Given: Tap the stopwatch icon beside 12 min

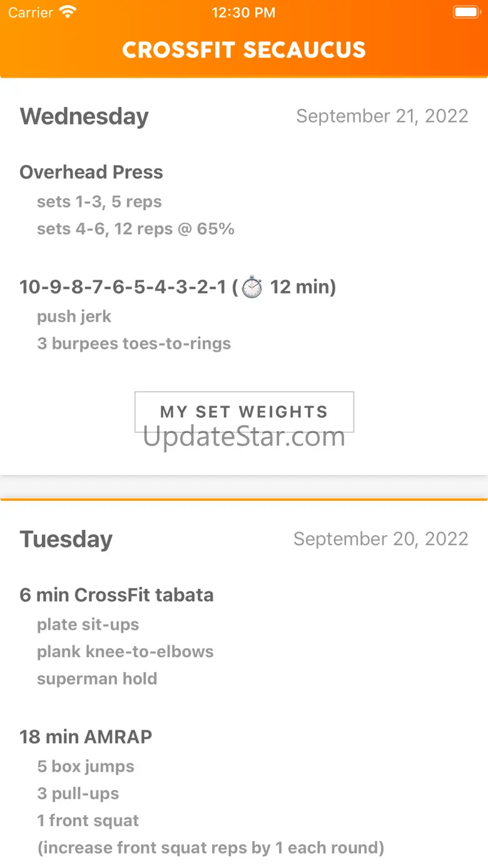Looking at the screenshot, I should 252,287.
